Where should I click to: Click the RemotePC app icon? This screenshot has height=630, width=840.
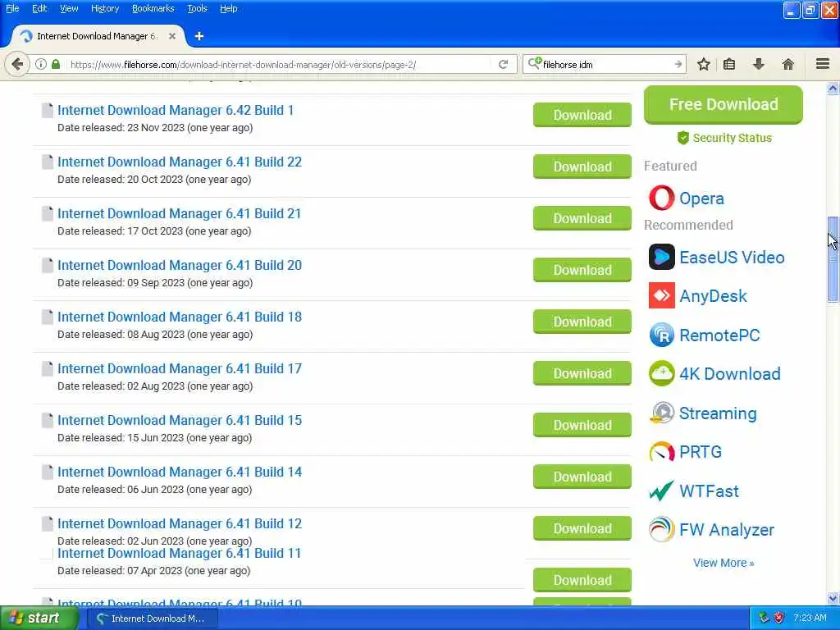tap(662, 336)
